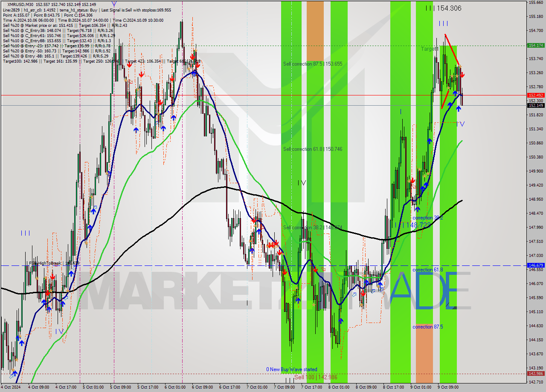Click the 143.190 price axis value
546x392 pixels.
[536, 368]
